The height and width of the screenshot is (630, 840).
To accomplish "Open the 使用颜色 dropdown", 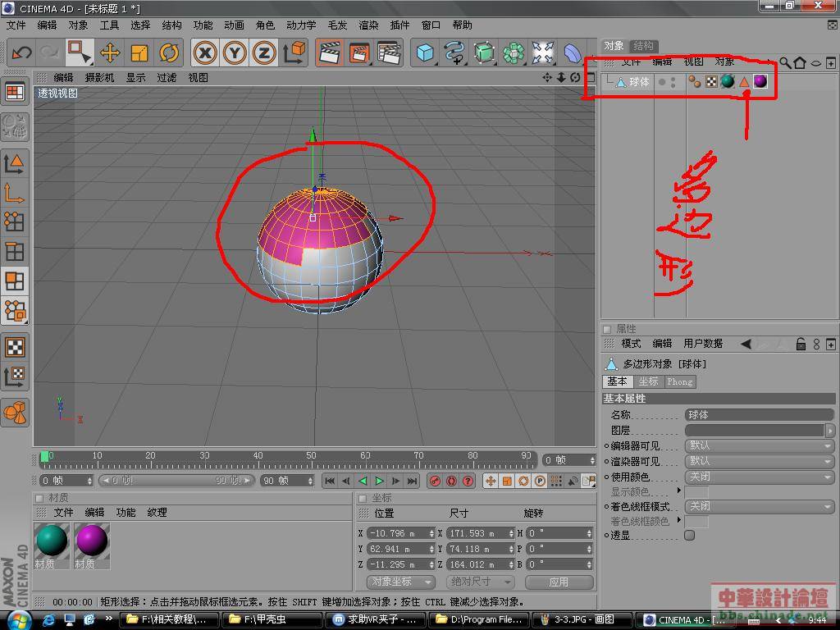I will [x=759, y=477].
